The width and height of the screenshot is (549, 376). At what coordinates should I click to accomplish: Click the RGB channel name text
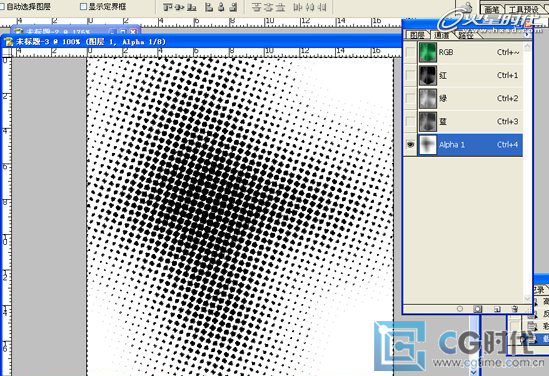click(x=446, y=52)
